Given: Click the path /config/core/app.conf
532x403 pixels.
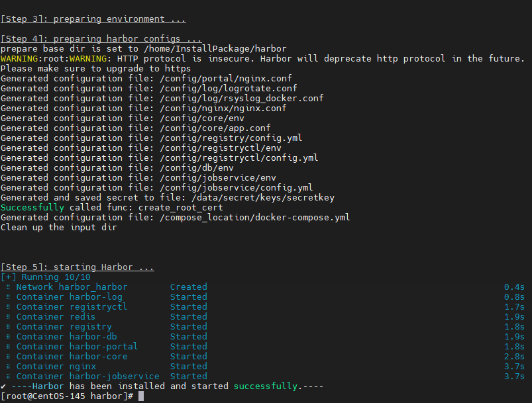Looking at the screenshot, I should click(x=215, y=128).
